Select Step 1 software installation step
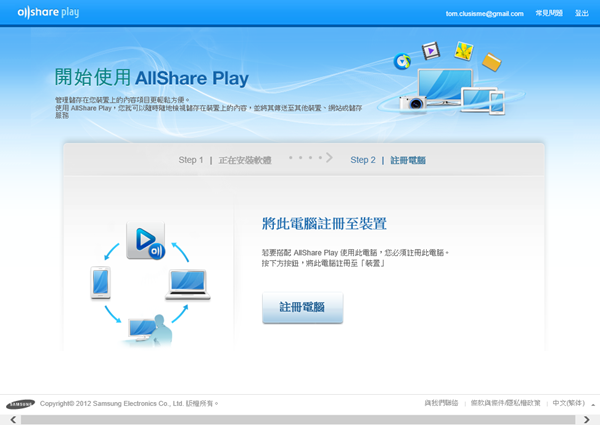 (x=225, y=160)
